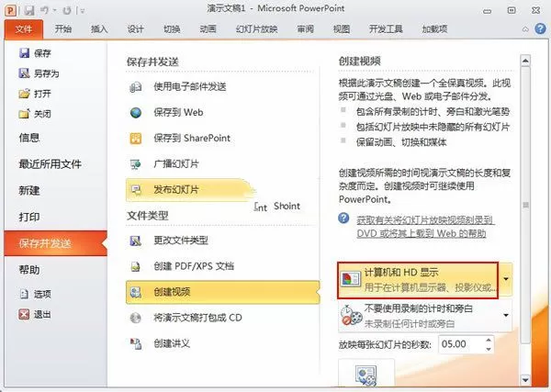Open the blue Help question mark icon

point(540,28)
